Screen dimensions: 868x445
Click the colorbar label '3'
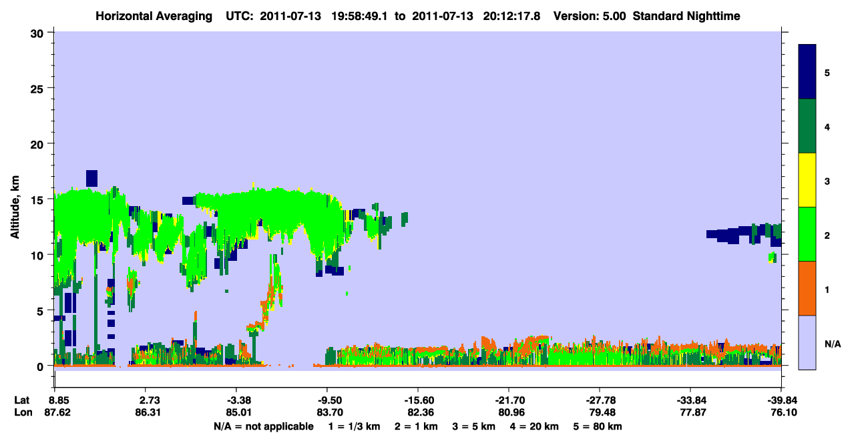(827, 180)
